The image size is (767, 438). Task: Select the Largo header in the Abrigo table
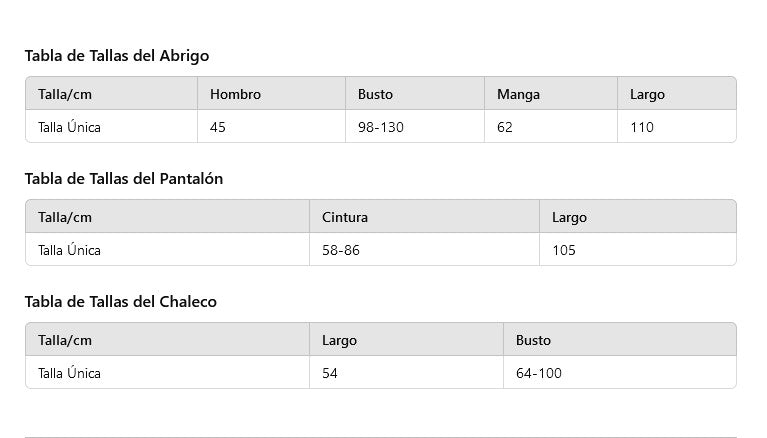point(647,94)
